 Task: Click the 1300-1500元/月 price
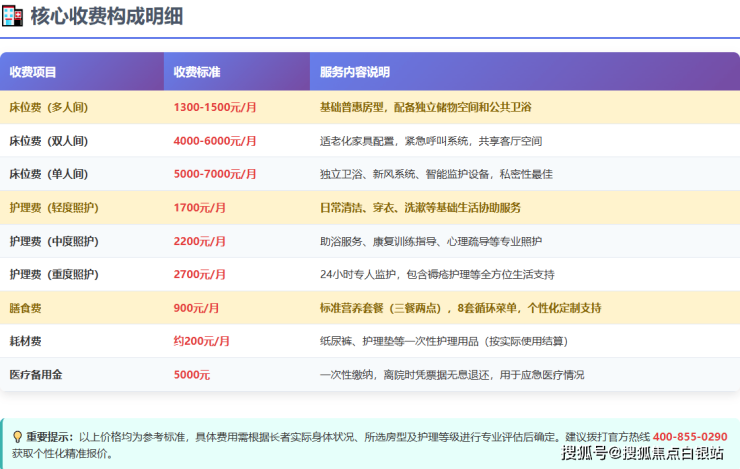pos(215,107)
